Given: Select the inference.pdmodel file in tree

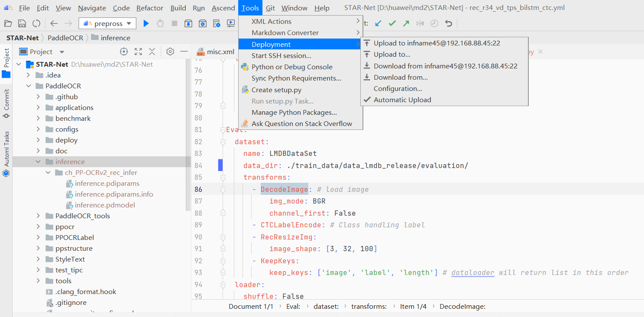Looking at the screenshot, I should (x=105, y=205).
